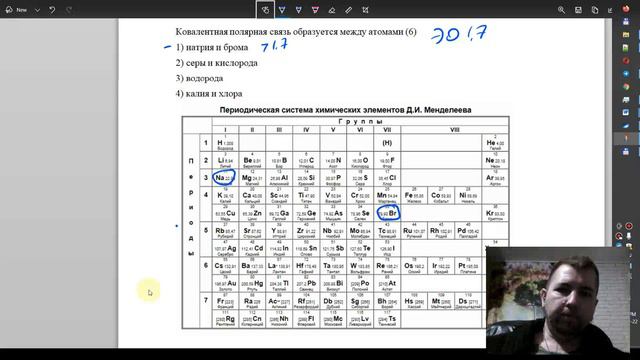Select the eraser tool
The width and height of the screenshot is (640, 360).
332,10
